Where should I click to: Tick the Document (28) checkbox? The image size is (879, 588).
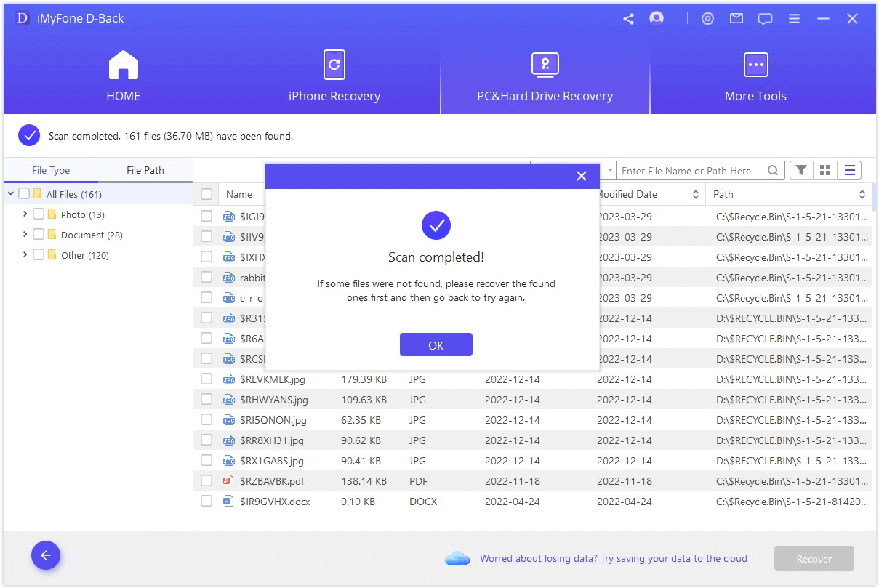pyautogui.click(x=39, y=235)
